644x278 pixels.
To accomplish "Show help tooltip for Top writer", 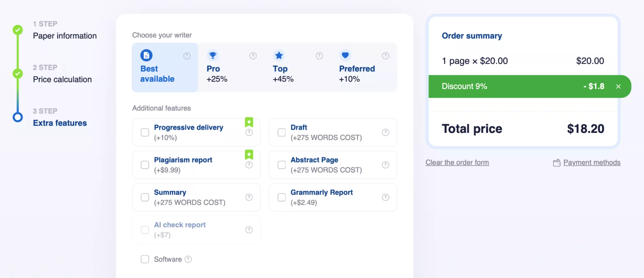I will (319, 56).
